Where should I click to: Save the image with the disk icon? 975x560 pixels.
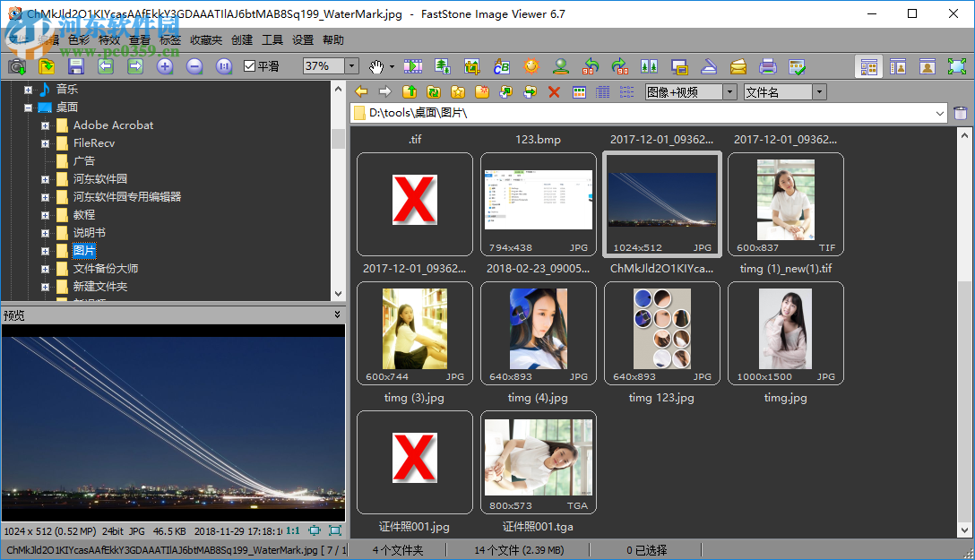coord(76,65)
